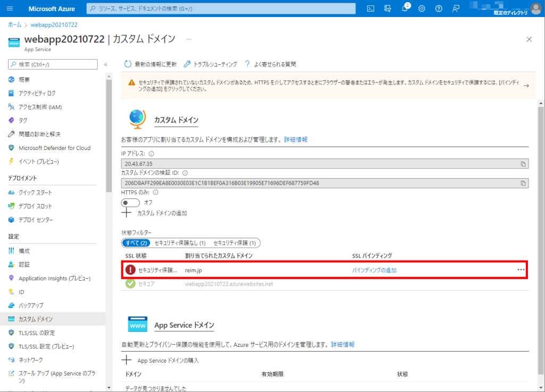Toggle the HTTPS のみ switch
Screen dimensions: 545x392
(x=130, y=203)
